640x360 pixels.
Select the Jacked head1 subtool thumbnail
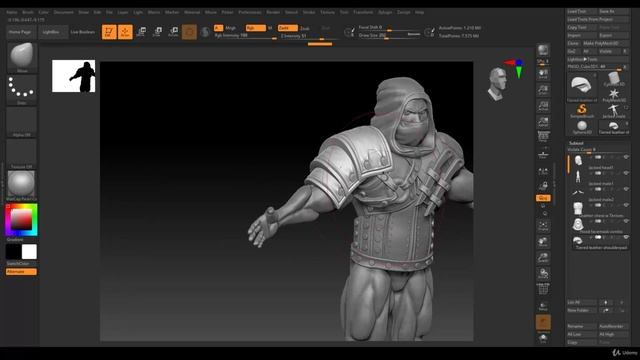point(578,160)
